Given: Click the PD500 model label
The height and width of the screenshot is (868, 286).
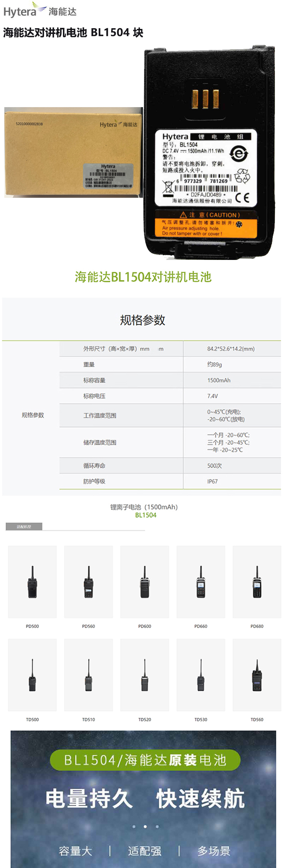Looking at the screenshot, I should (32, 626).
